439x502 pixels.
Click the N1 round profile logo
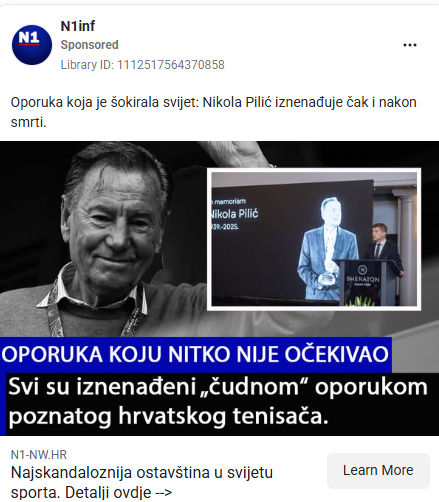(x=32, y=45)
